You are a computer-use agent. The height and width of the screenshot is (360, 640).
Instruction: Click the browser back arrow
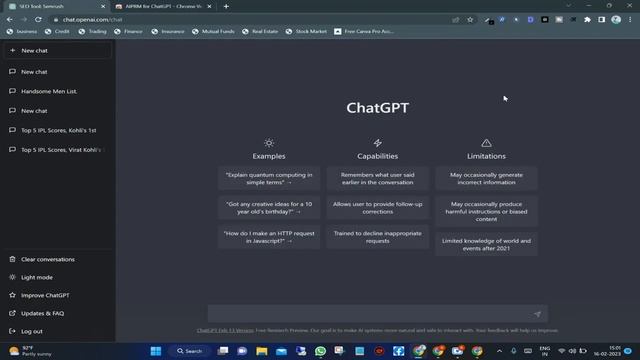pyautogui.click(x=9, y=20)
